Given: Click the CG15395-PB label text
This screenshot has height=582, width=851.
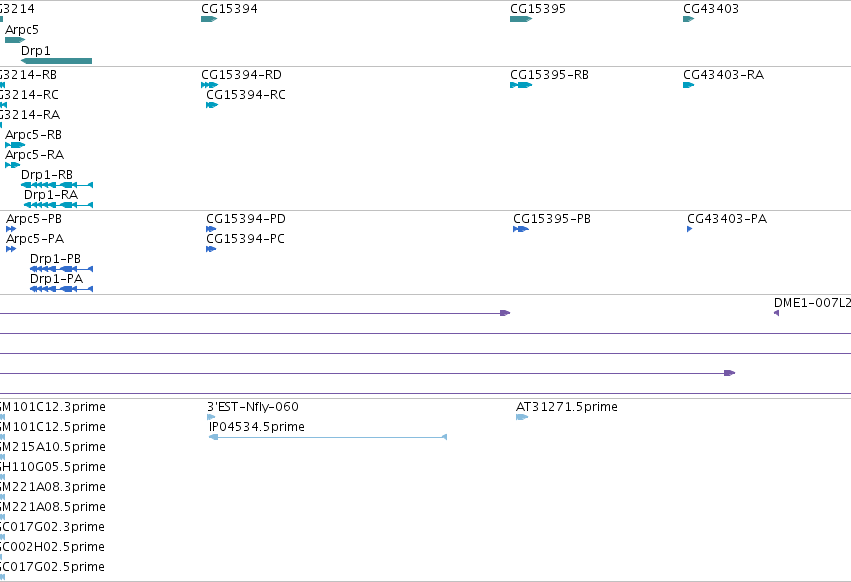Looking at the screenshot, I should pyautogui.click(x=552, y=219).
